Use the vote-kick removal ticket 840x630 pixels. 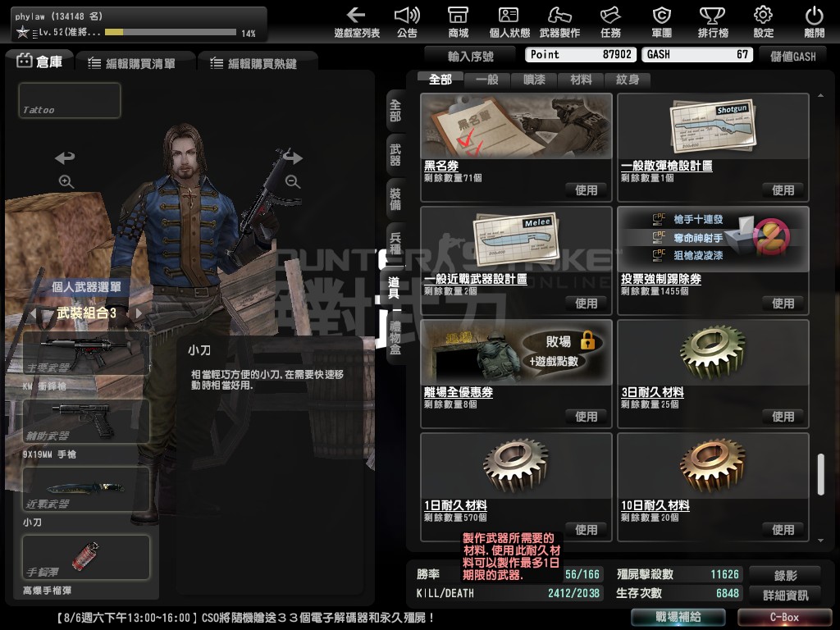coord(783,304)
